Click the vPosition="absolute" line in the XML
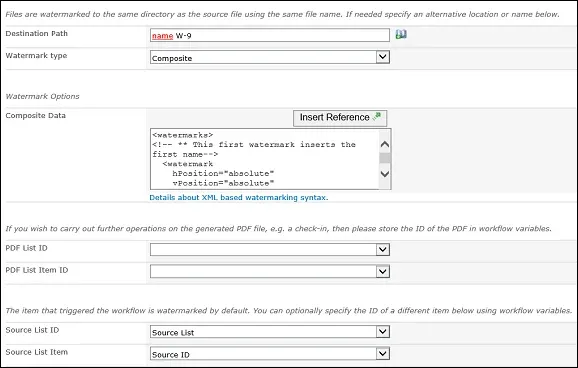578x368 pixels. pos(223,183)
